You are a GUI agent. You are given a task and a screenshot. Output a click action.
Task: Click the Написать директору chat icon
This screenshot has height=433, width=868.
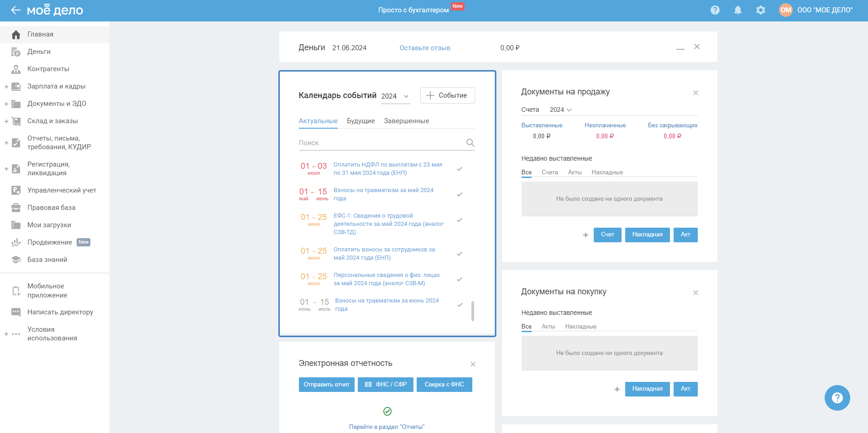[16, 313]
